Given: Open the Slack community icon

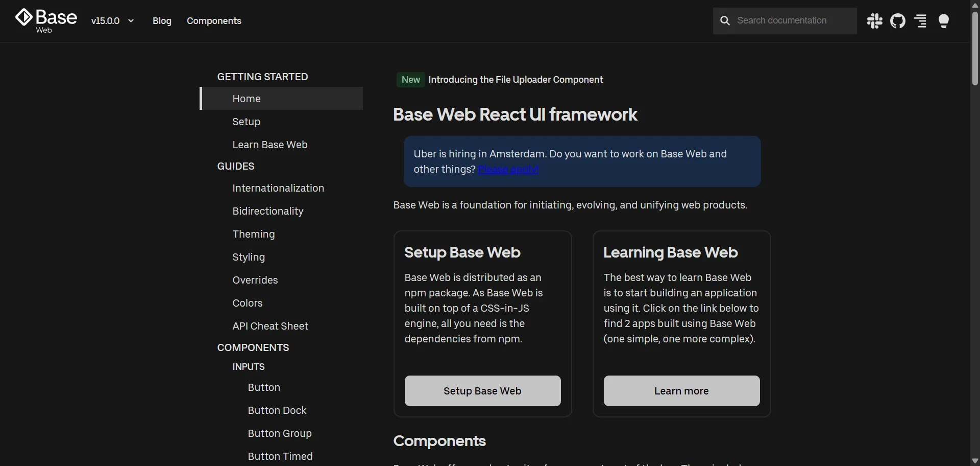Looking at the screenshot, I should coord(875,21).
